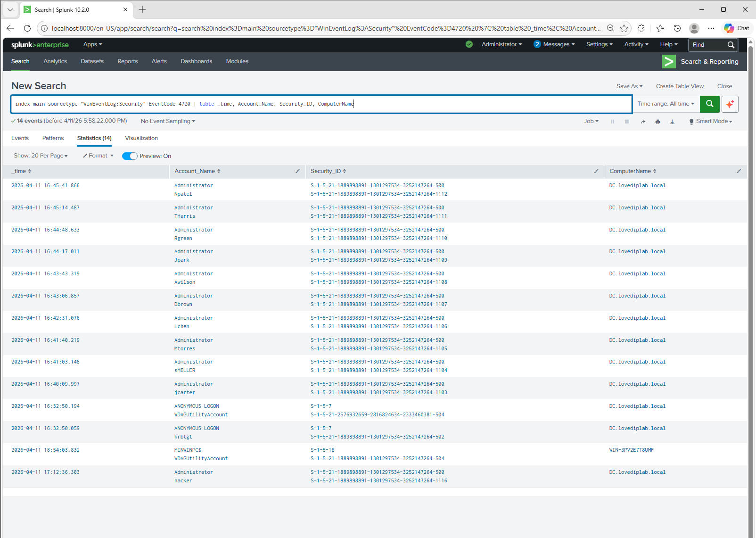Sort by ComputerName column header
756x538 pixels.
[633, 171]
